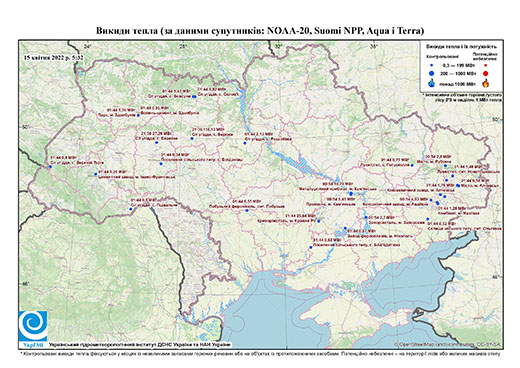Click the '25,64 МВт' value near Кривий Ріг
Screen dimensions: 520x368
pyautogui.click(x=306, y=216)
